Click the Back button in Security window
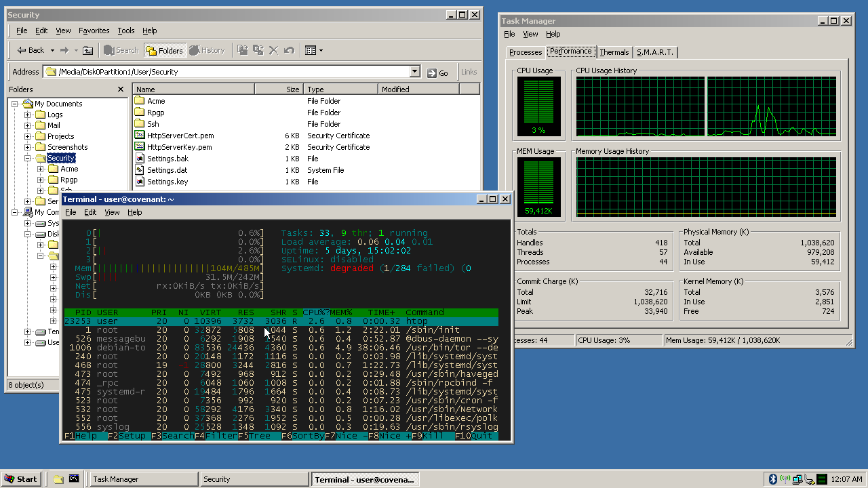The height and width of the screenshot is (488, 868). tap(31, 50)
